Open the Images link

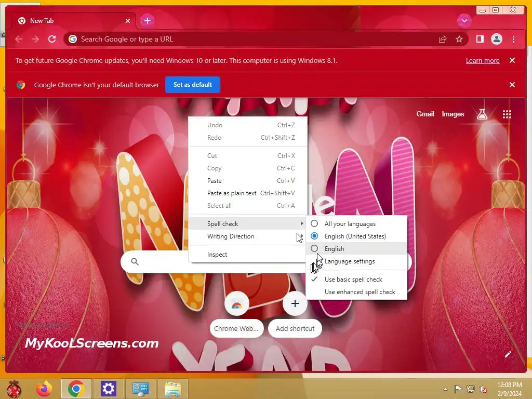[x=453, y=114]
